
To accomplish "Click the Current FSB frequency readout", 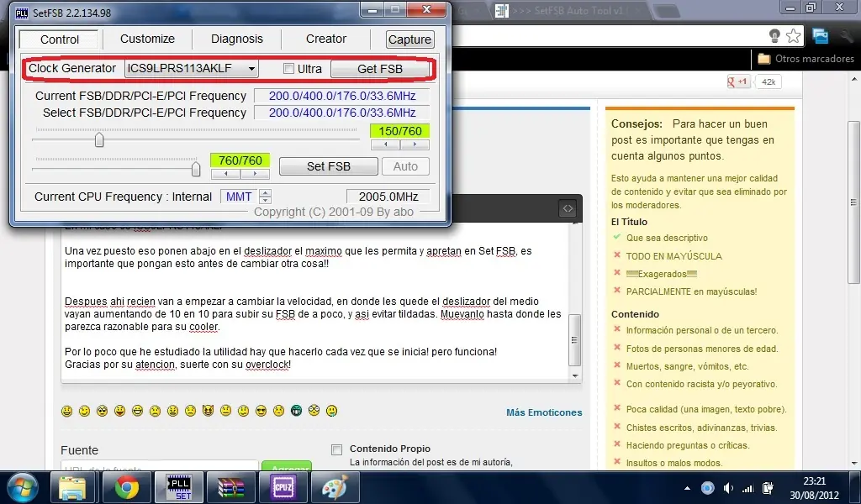I will click(342, 96).
